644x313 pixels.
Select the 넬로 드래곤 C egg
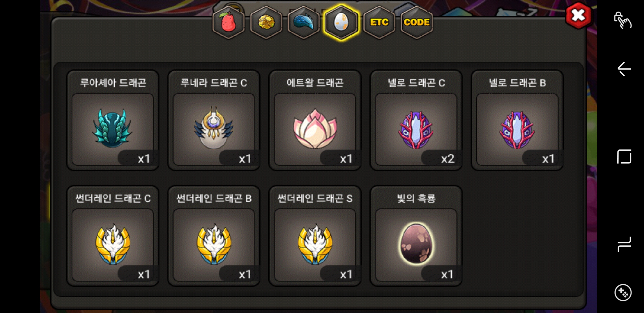416,120
